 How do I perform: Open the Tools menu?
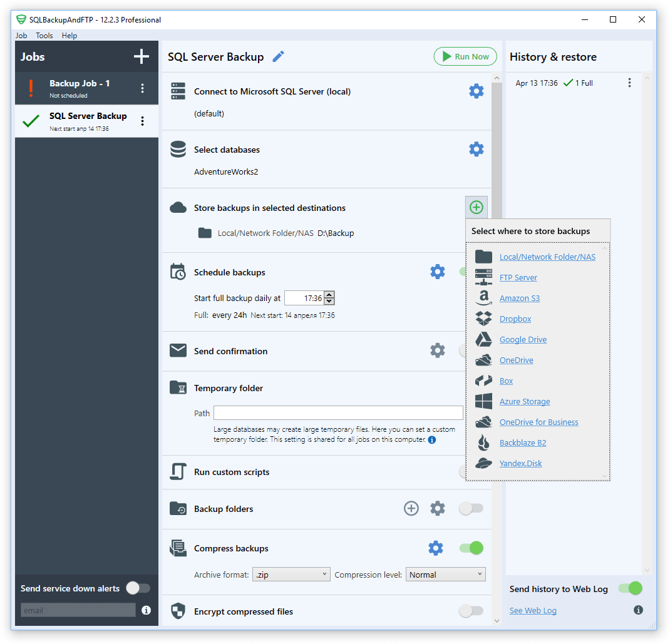pyautogui.click(x=44, y=36)
